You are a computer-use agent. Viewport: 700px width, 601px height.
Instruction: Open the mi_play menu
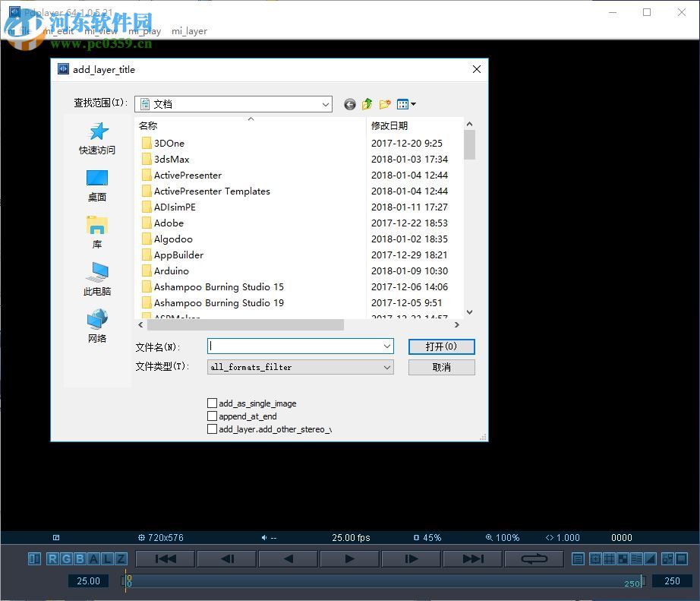coord(145,31)
